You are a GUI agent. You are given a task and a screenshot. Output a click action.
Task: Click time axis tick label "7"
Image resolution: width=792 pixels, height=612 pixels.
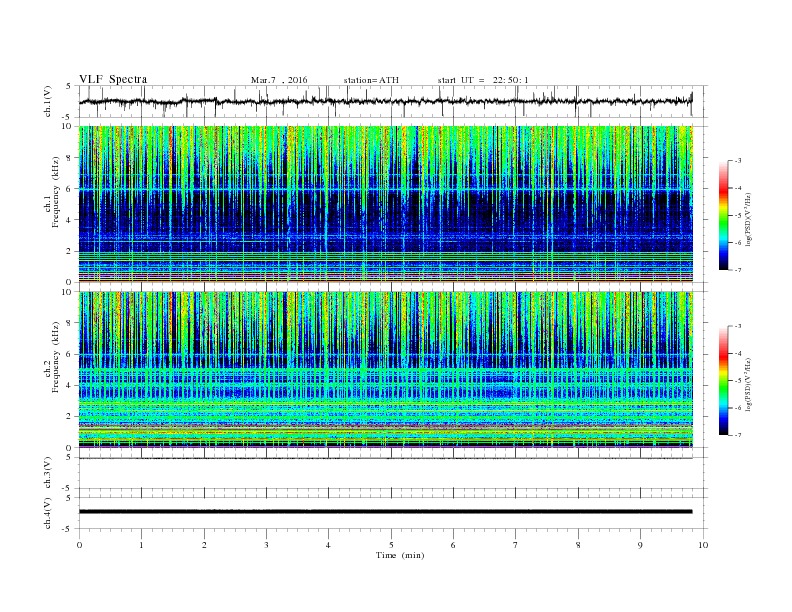516,545
